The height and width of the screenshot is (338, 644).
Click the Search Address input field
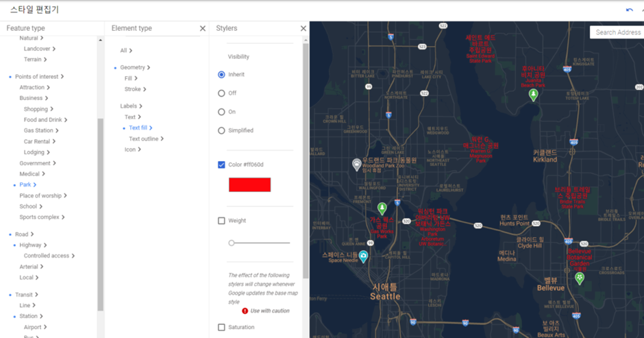617,32
